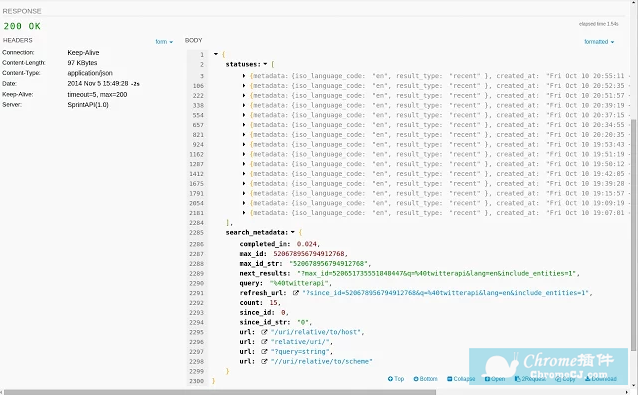This screenshot has height=395, width=638.
Task: Click the vertical scrollbar of the body panel
Action: (634, 234)
